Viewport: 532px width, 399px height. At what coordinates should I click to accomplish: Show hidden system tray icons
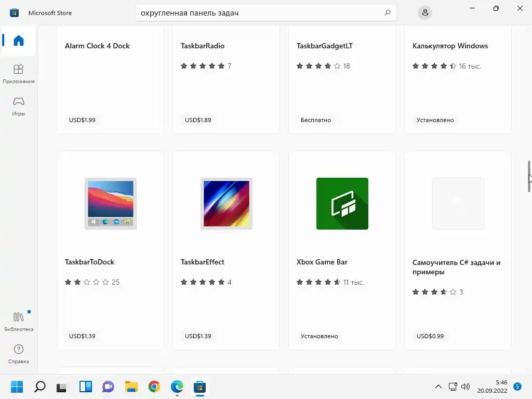438,387
